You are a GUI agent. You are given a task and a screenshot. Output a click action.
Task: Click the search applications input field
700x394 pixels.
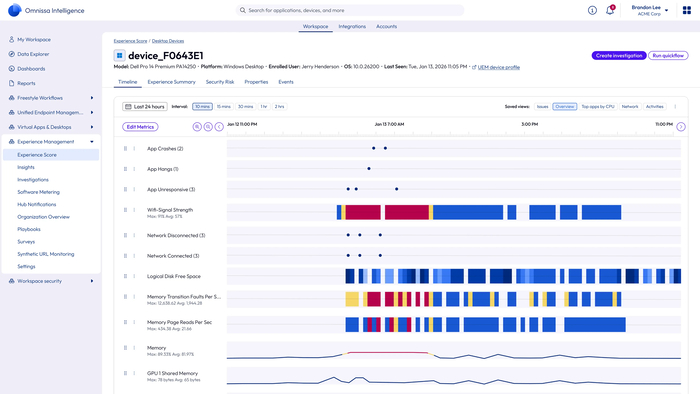pyautogui.click(x=350, y=10)
